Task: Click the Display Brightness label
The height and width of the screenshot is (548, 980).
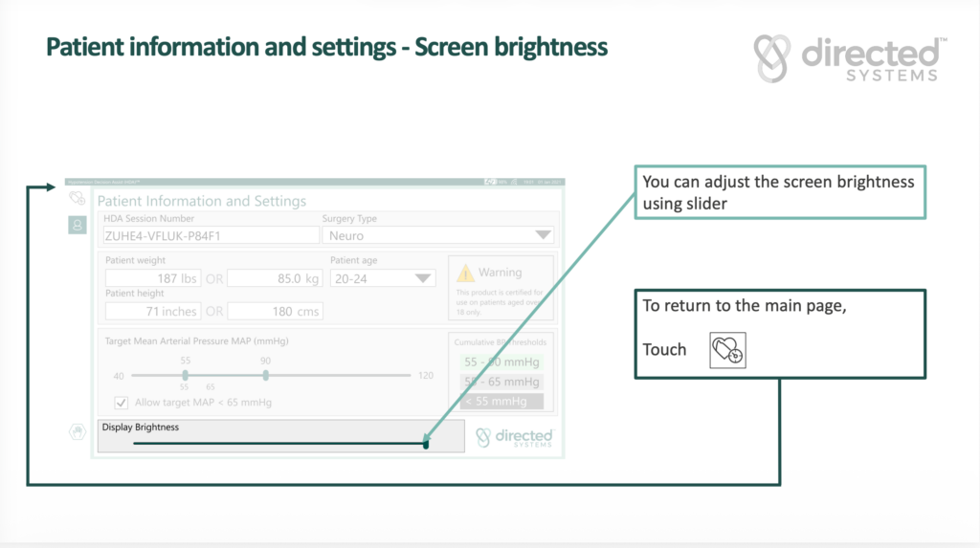Action: pyautogui.click(x=141, y=427)
